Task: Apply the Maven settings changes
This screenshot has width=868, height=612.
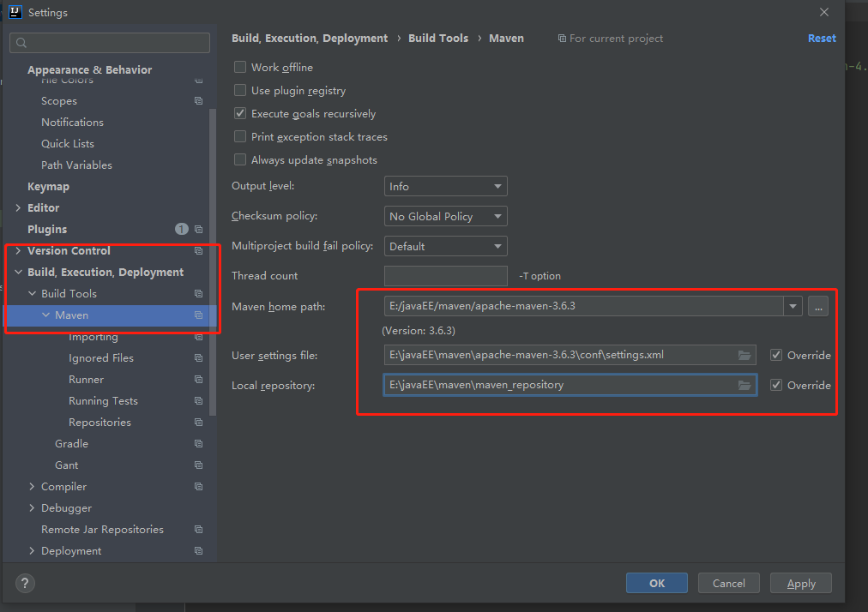Action: click(801, 583)
